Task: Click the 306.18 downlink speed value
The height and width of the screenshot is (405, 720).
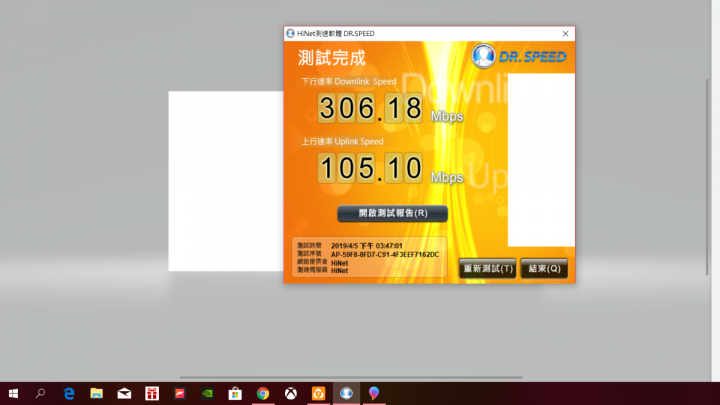Action: click(x=370, y=108)
